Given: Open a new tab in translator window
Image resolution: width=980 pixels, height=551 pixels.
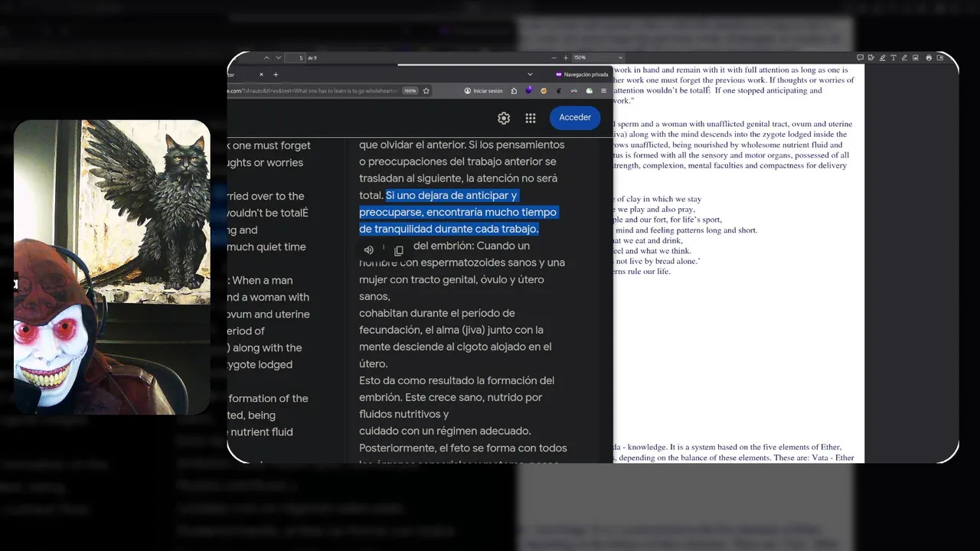Looking at the screenshot, I should pyautogui.click(x=276, y=74).
